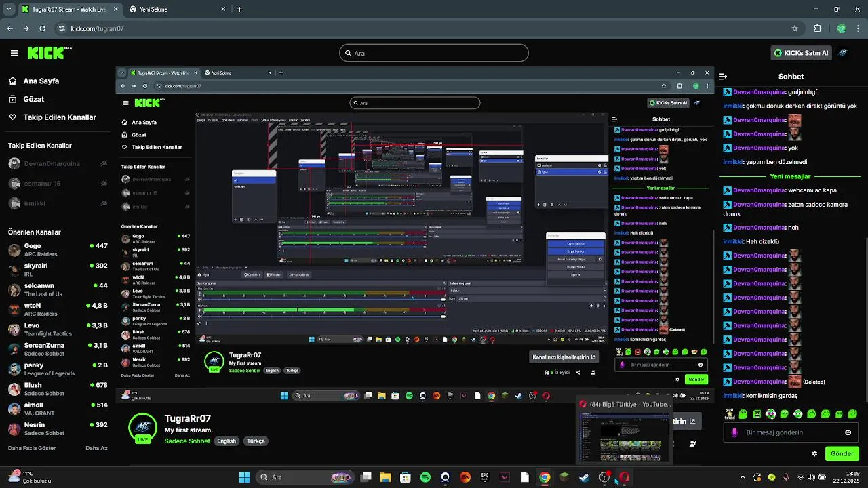868x488 pixels.
Task: Open Epic Games launcher from taskbar
Action: pos(485,477)
